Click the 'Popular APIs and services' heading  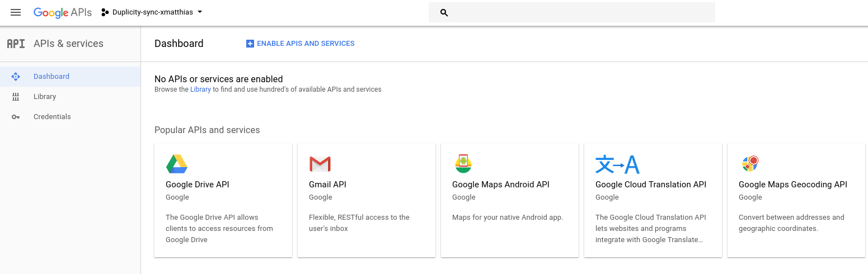207,130
